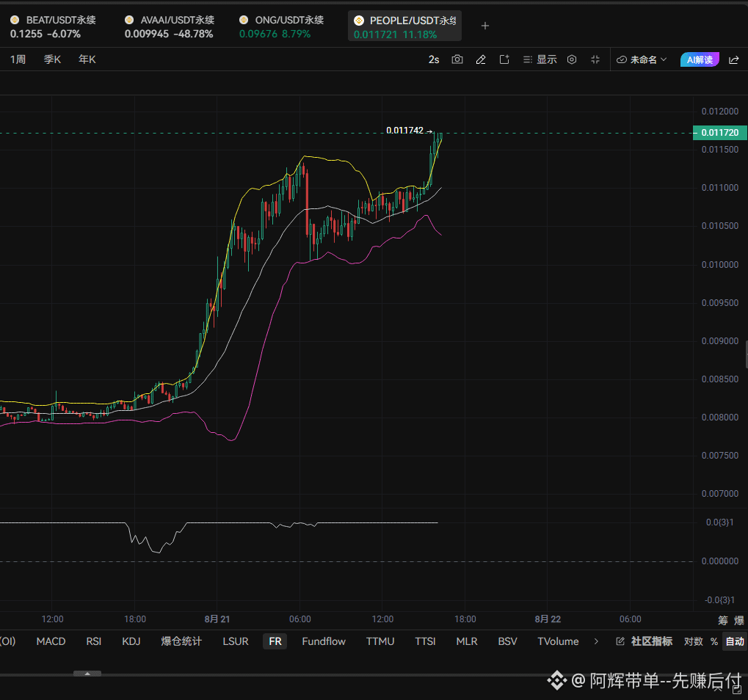748x700 pixels.
Task: Open the 未命名 layout dropdown
Action: point(641,59)
